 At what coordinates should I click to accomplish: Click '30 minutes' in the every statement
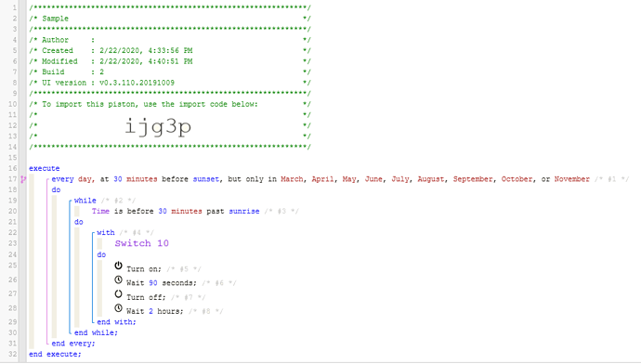click(136, 179)
